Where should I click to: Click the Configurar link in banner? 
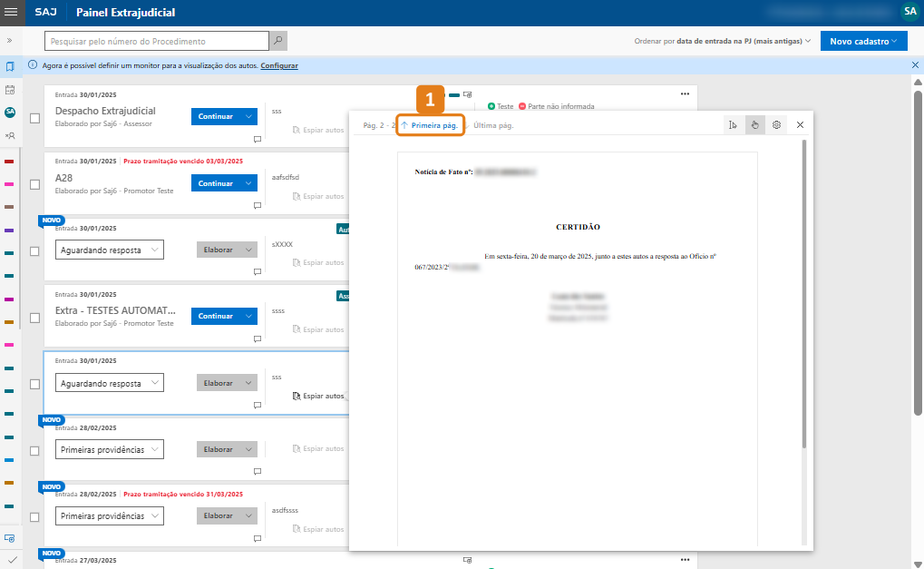pos(279,66)
